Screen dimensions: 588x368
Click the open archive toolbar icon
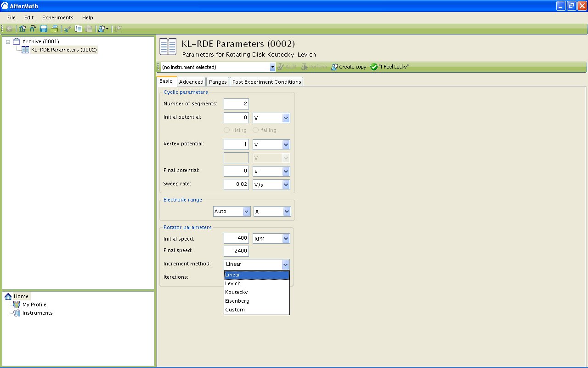pos(33,29)
